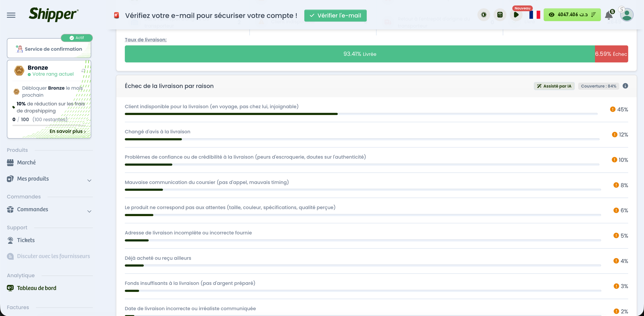The height and width of the screenshot is (316, 644).
Task: Open the calculator icon in the top bar
Action: tap(500, 14)
